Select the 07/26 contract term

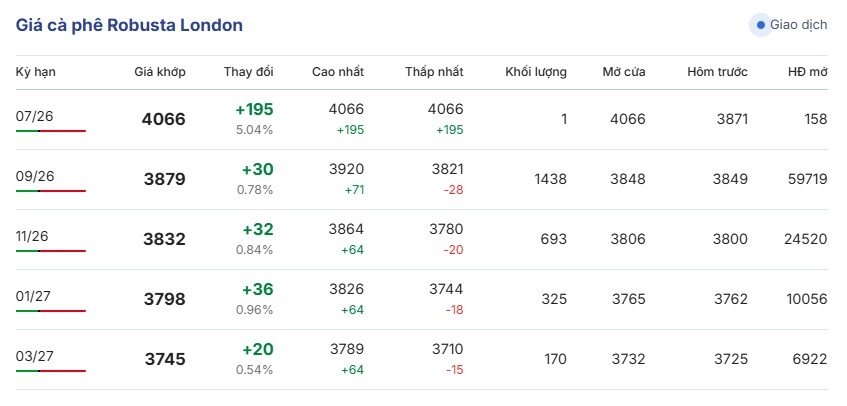[35, 116]
